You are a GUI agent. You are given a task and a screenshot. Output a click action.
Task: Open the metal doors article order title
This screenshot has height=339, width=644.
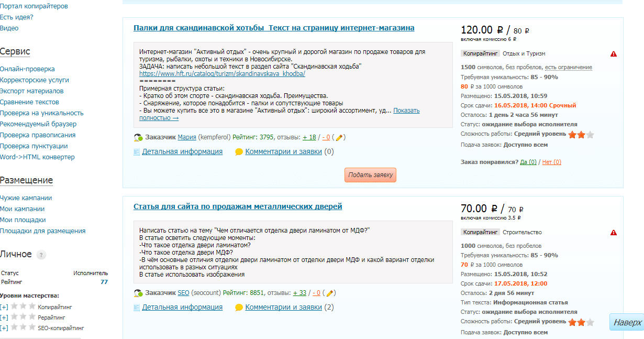238,206
